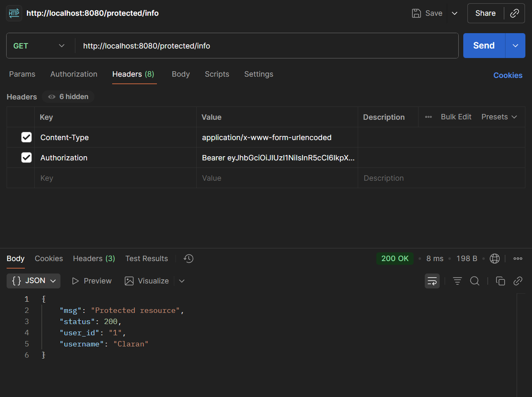Open search in response body

(475, 281)
